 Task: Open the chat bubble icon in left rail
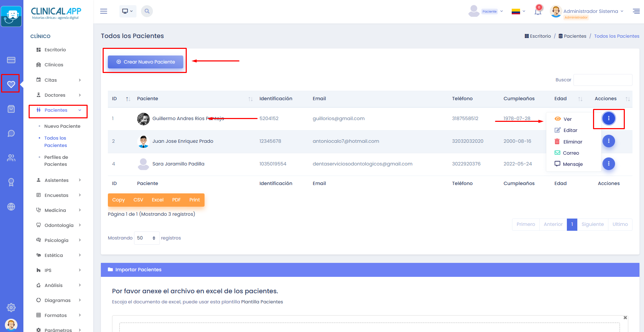(11, 133)
